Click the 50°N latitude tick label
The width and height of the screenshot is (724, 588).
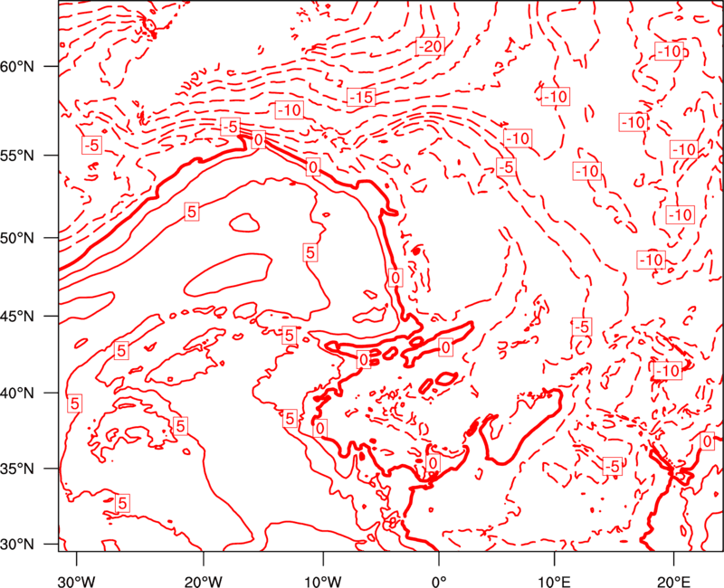pyautogui.click(x=17, y=239)
